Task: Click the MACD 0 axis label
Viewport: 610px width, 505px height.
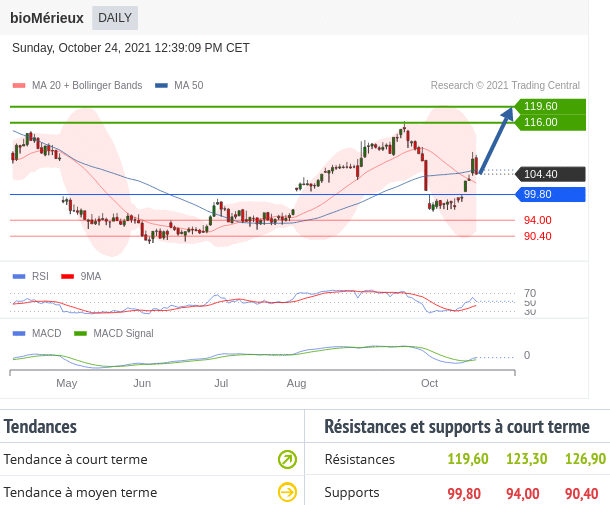Action: click(527, 355)
